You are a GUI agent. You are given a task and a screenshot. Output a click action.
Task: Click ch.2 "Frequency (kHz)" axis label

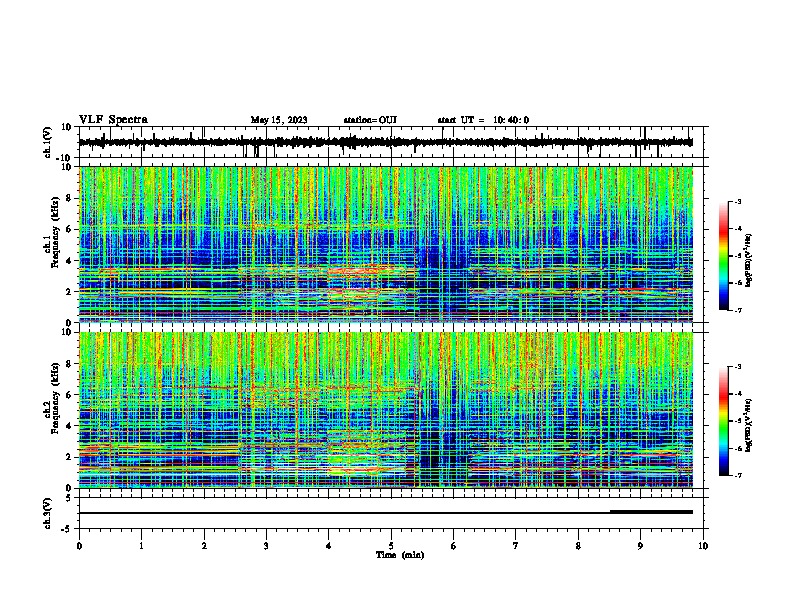(x=55, y=398)
